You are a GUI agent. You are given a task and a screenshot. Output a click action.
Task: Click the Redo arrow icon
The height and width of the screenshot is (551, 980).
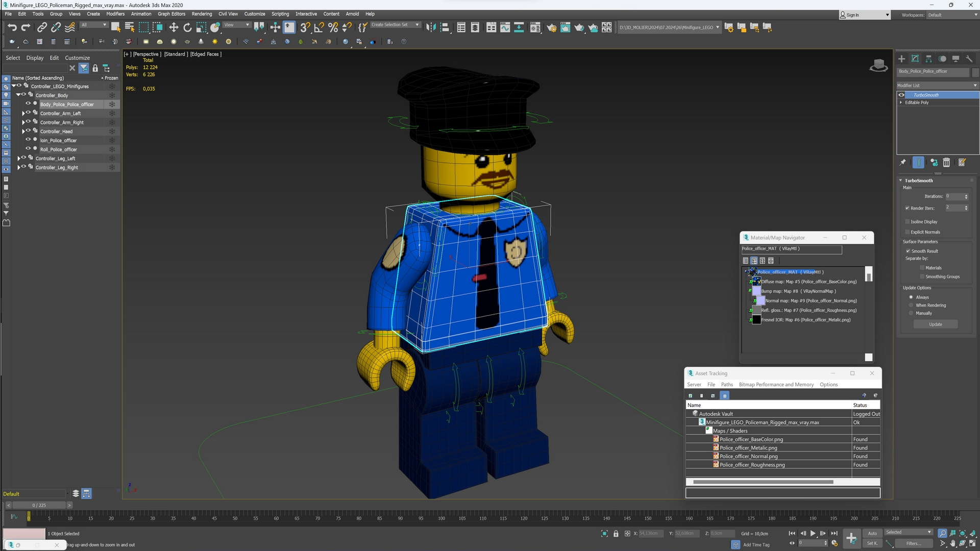pos(26,28)
